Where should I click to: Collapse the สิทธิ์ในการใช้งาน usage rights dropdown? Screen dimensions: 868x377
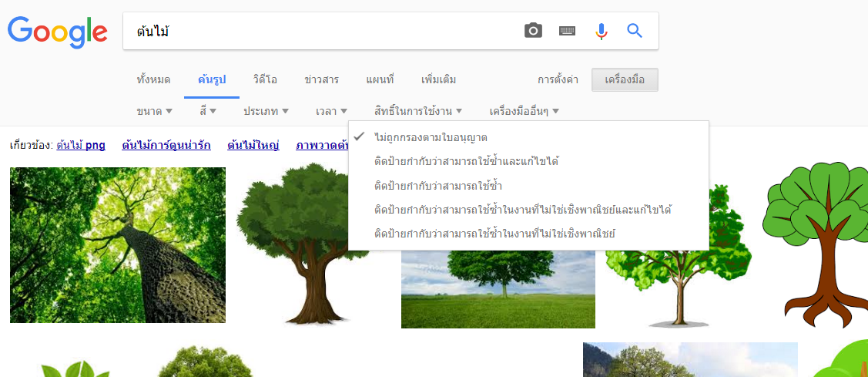point(417,111)
